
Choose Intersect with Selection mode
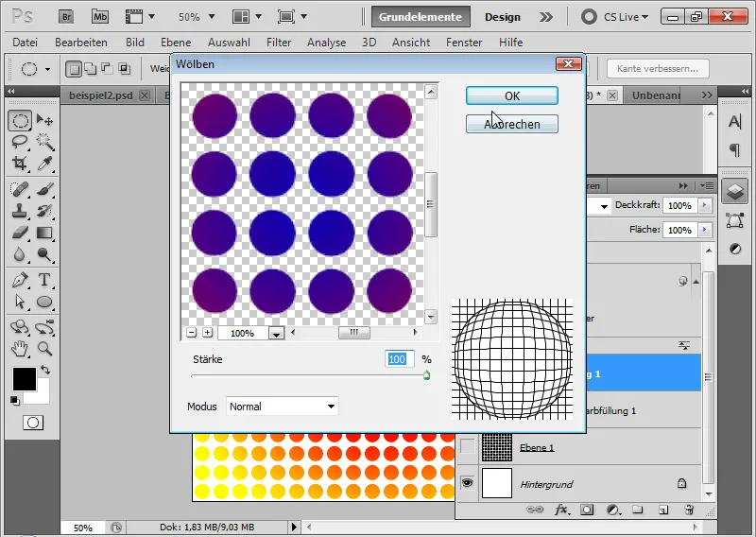125,69
